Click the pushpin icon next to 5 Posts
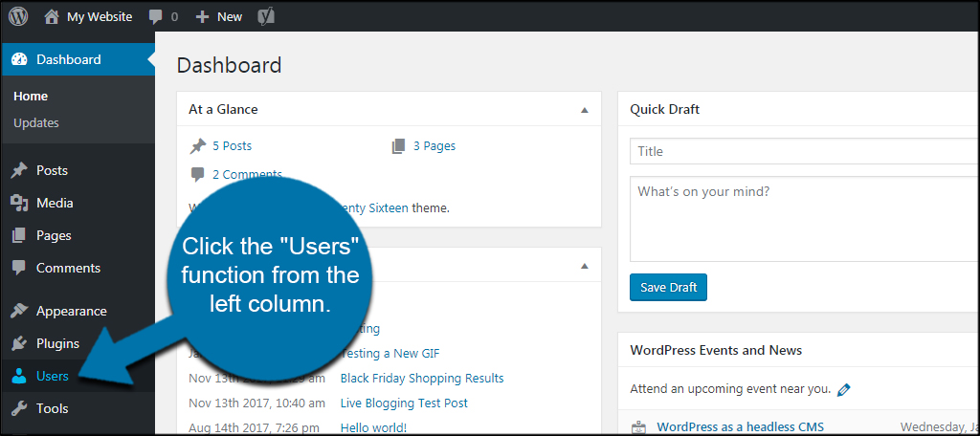Screen dimensions: 980x436 [x=198, y=147]
